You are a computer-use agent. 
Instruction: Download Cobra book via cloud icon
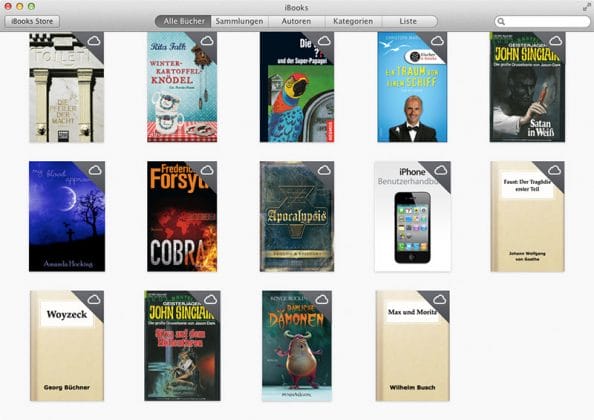207,170
